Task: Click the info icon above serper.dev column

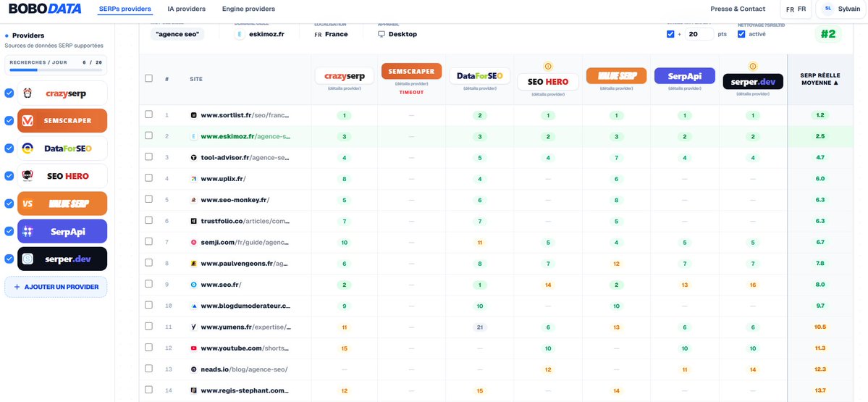Action: 753,67
